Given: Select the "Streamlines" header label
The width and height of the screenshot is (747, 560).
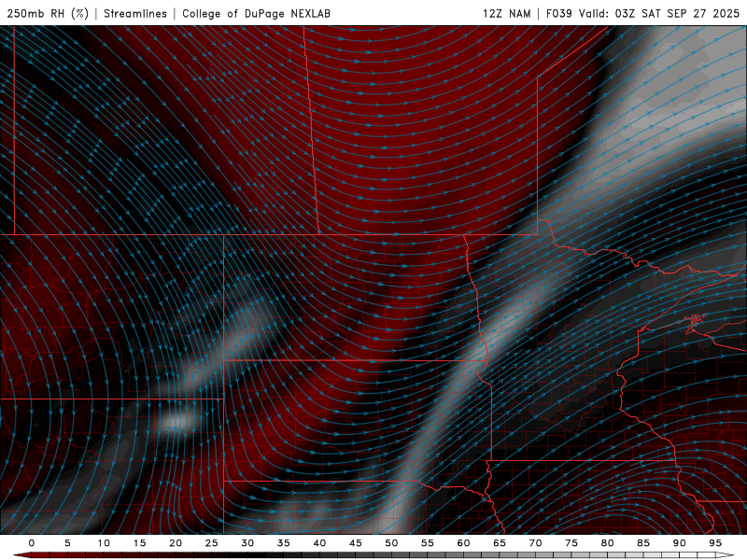Looking at the screenshot, I should coord(135,13).
